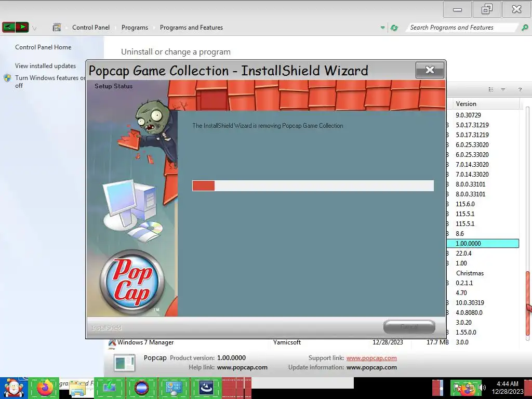532x399 pixels.
Task: Go back using the green left arrow
Action: (8, 27)
